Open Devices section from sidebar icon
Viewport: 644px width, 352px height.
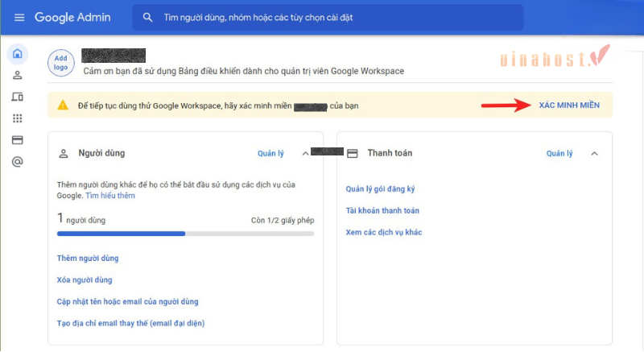(x=17, y=97)
